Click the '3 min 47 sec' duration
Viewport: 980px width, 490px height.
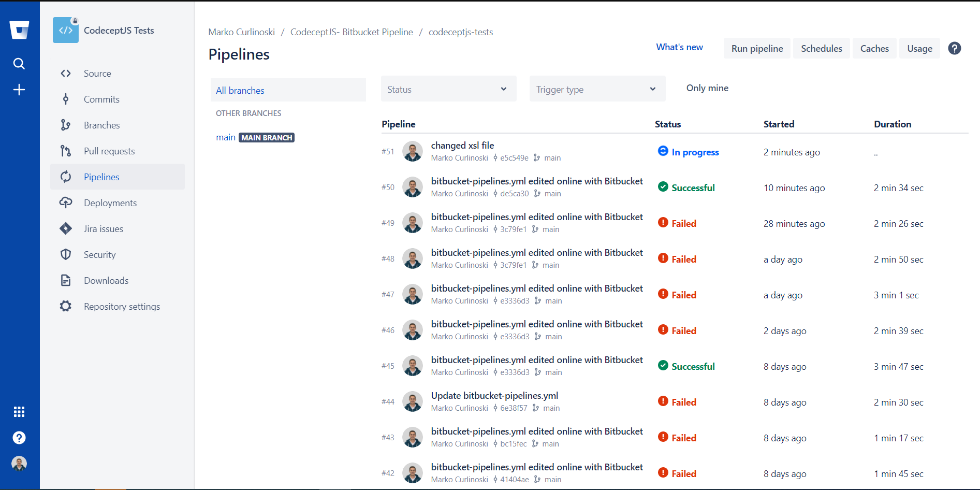pyautogui.click(x=898, y=367)
